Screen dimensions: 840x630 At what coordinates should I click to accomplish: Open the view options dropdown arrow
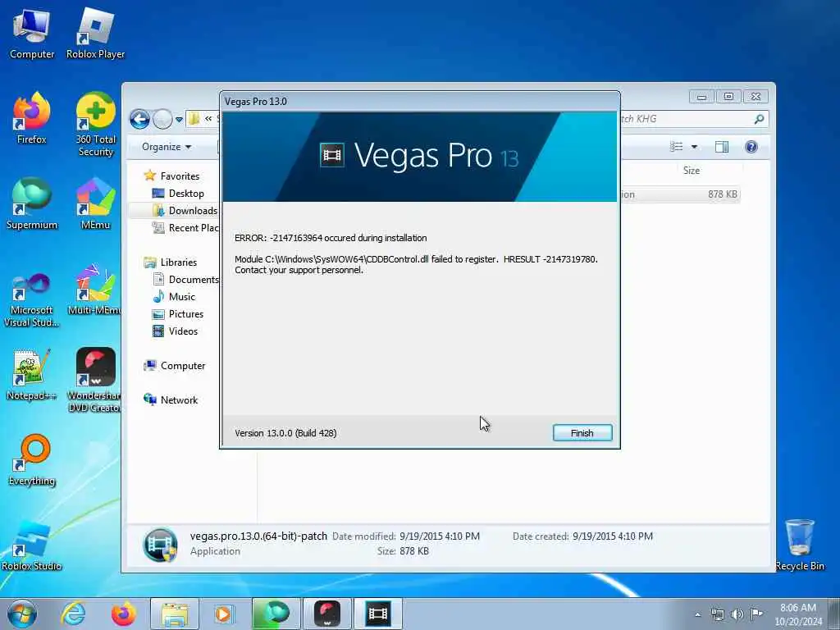click(x=694, y=147)
